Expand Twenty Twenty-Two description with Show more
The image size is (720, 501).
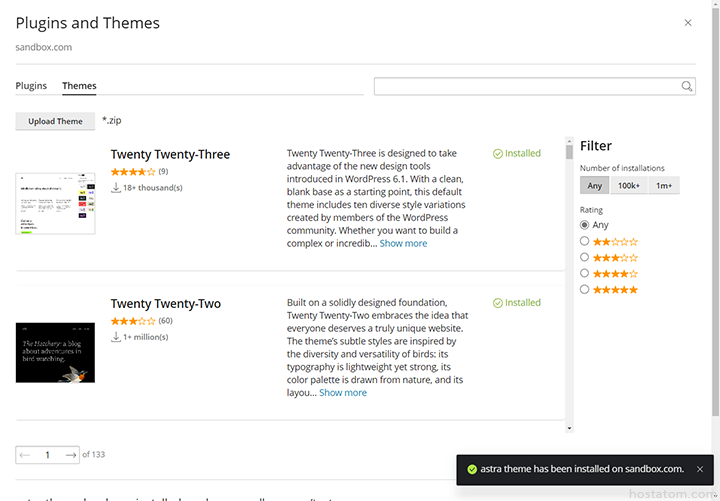(x=343, y=393)
